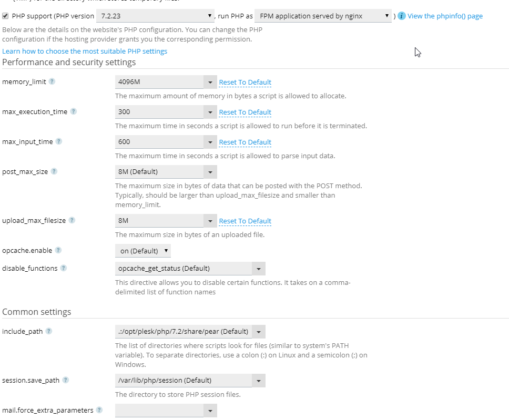
Task: Click the session.save_path input field
Action: 184,381
